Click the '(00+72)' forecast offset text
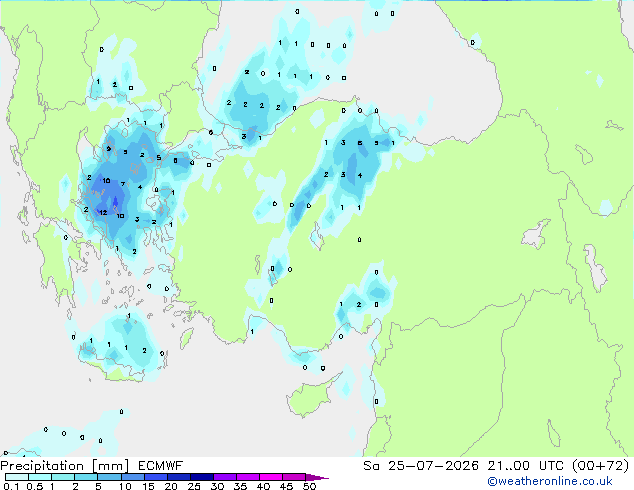 (600, 466)
